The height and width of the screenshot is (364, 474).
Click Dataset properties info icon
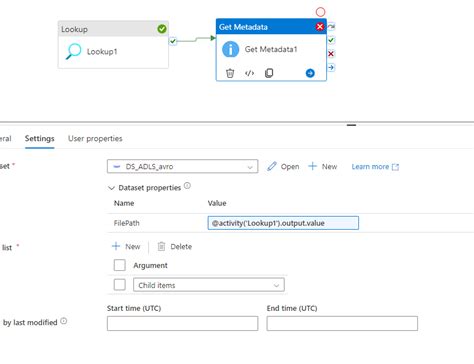pos(187,186)
